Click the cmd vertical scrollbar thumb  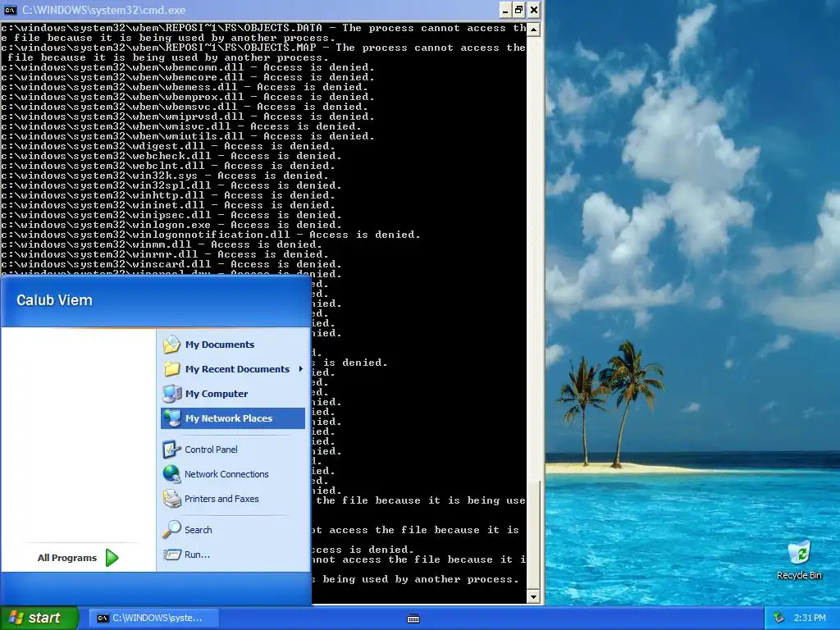pos(533,534)
